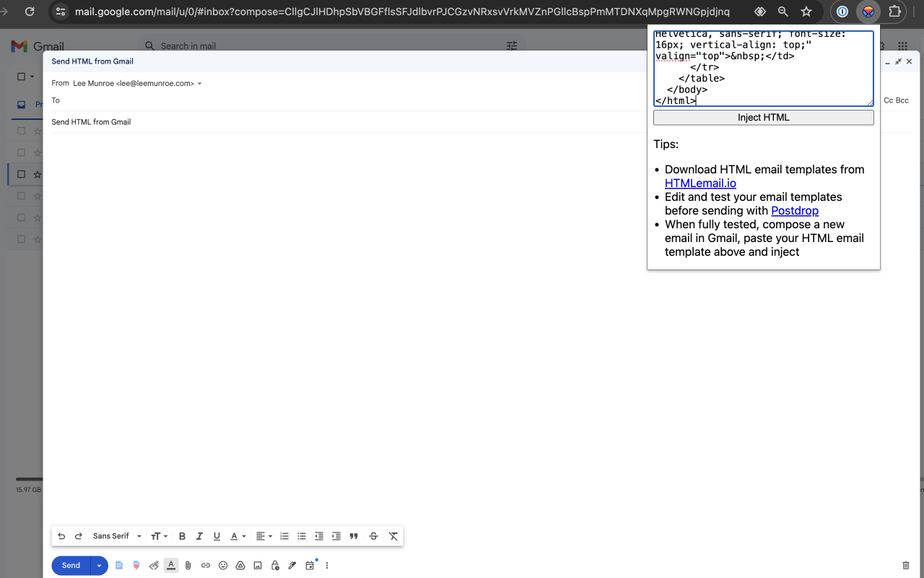Click the Gmail logo
The height and width of the screenshot is (578, 924).
pos(38,46)
